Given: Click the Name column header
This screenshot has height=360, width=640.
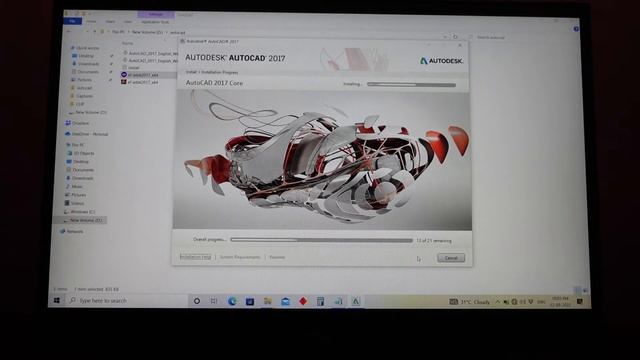Looking at the screenshot, I should click(127, 43).
